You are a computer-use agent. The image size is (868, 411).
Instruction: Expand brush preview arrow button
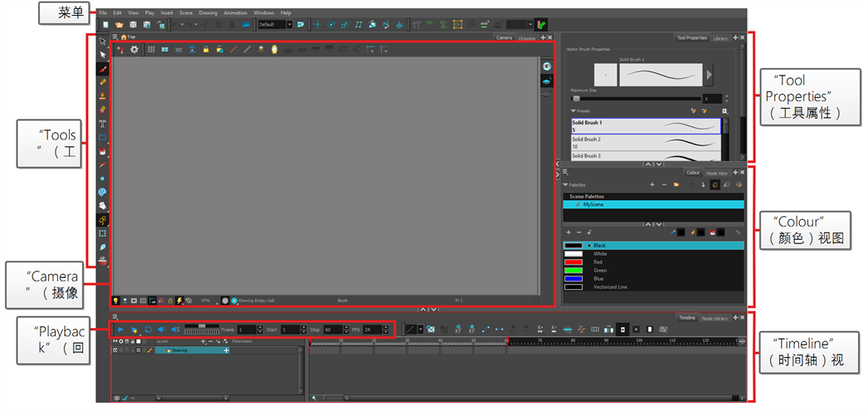click(x=710, y=74)
